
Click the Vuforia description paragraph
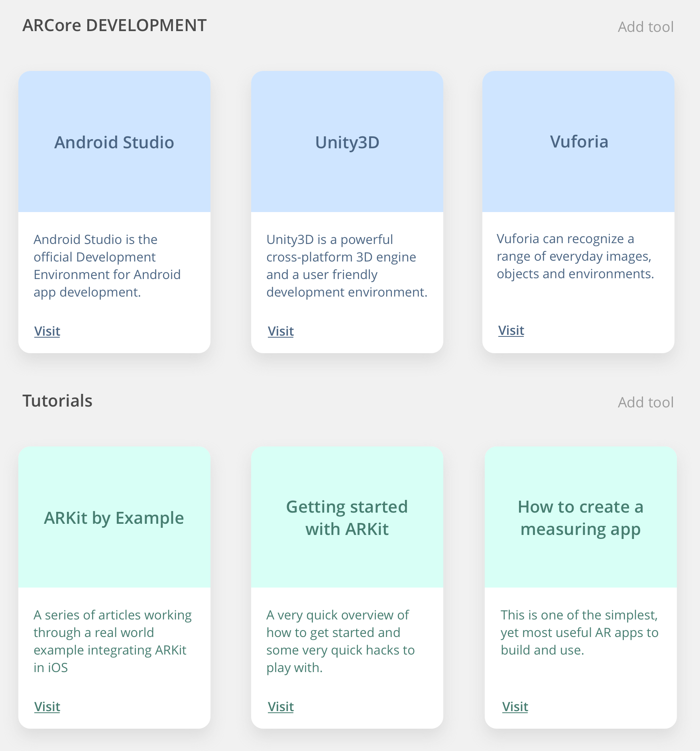pos(575,256)
